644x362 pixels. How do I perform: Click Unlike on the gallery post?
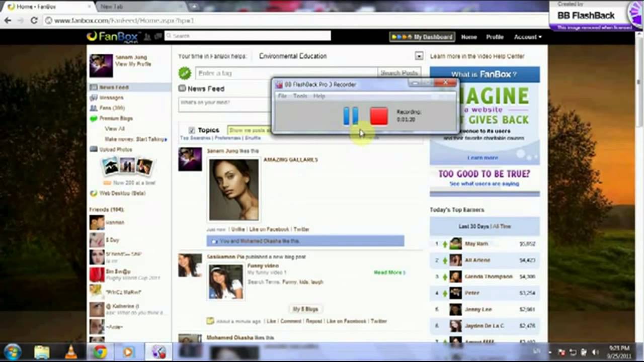[x=237, y=229]
